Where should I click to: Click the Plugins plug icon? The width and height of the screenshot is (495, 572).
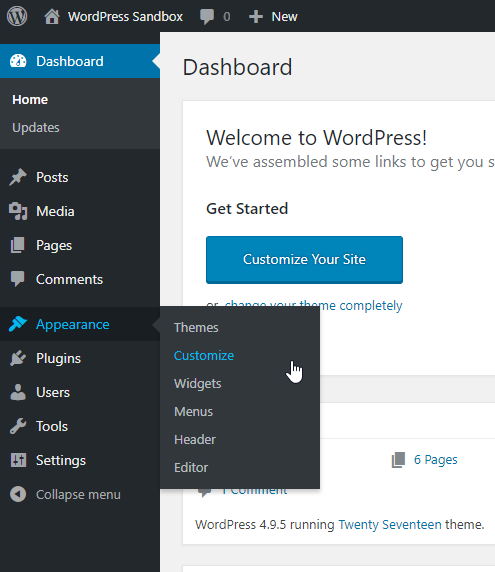tap(18, 358)
